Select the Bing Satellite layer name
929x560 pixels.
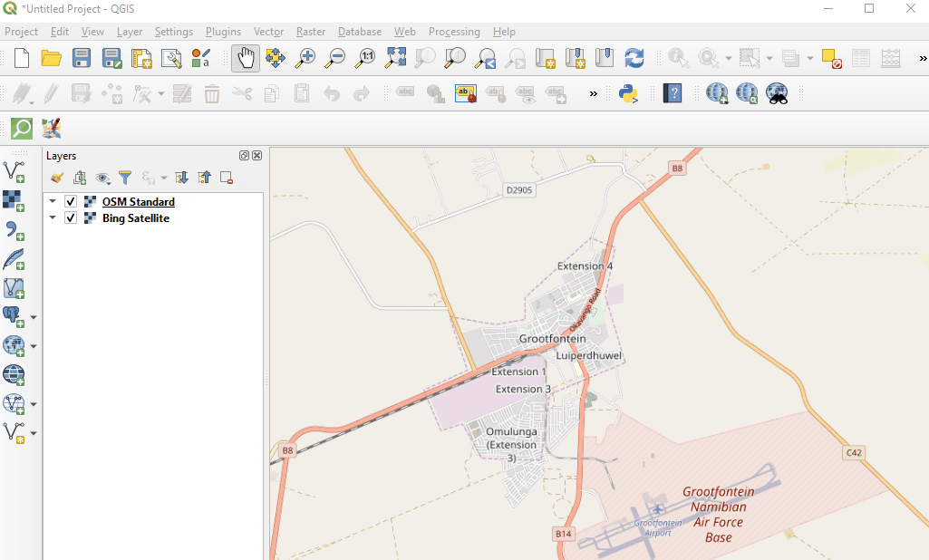(135, 218)
